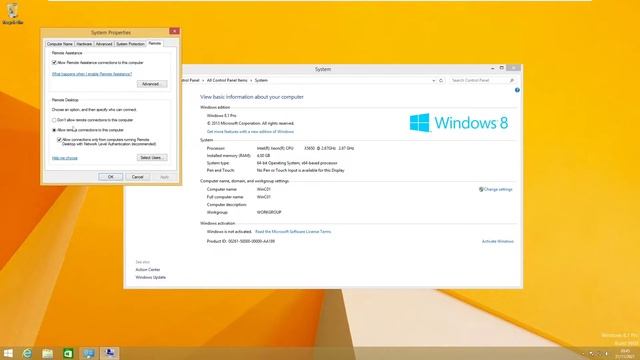
Task: Open File Explorer from the taskbar
Action: click(x=48, y=353)
